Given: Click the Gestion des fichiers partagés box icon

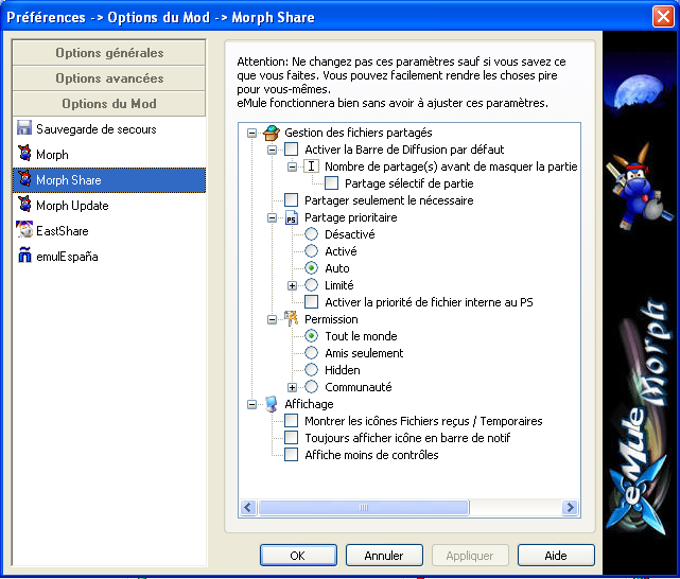Looking at the screenshot, I should 271,133.
